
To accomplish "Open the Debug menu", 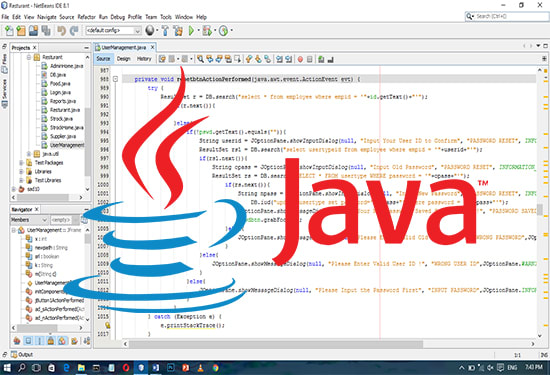I will pyautogui.click(x=118, y=17).
